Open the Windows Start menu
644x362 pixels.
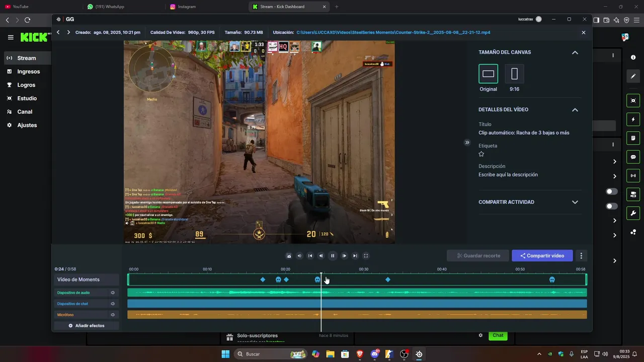(225, 354)
